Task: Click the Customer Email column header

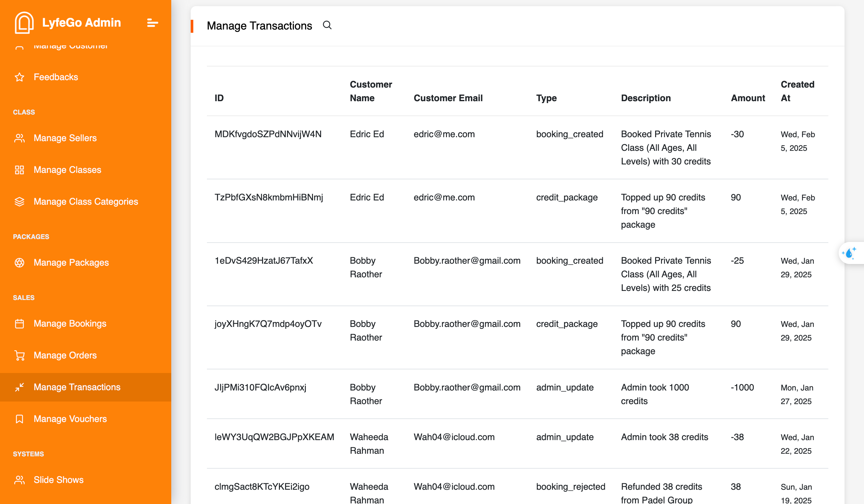Action: pyautogui.click(x=448, y=98)
